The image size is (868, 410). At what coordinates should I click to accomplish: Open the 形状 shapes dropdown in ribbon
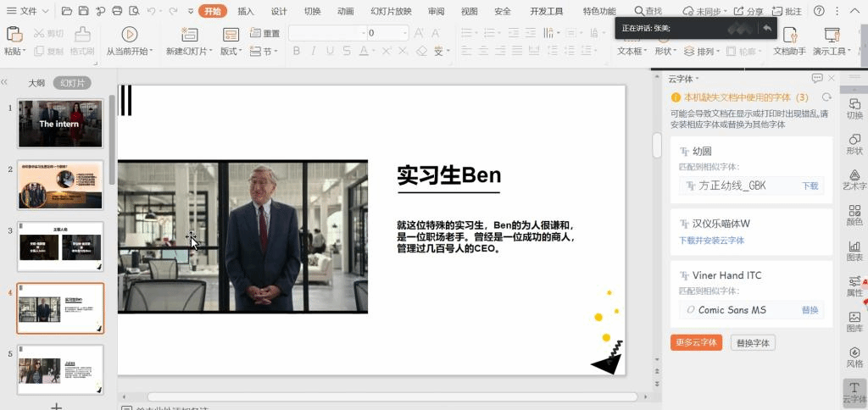click(x=666, y=51)
